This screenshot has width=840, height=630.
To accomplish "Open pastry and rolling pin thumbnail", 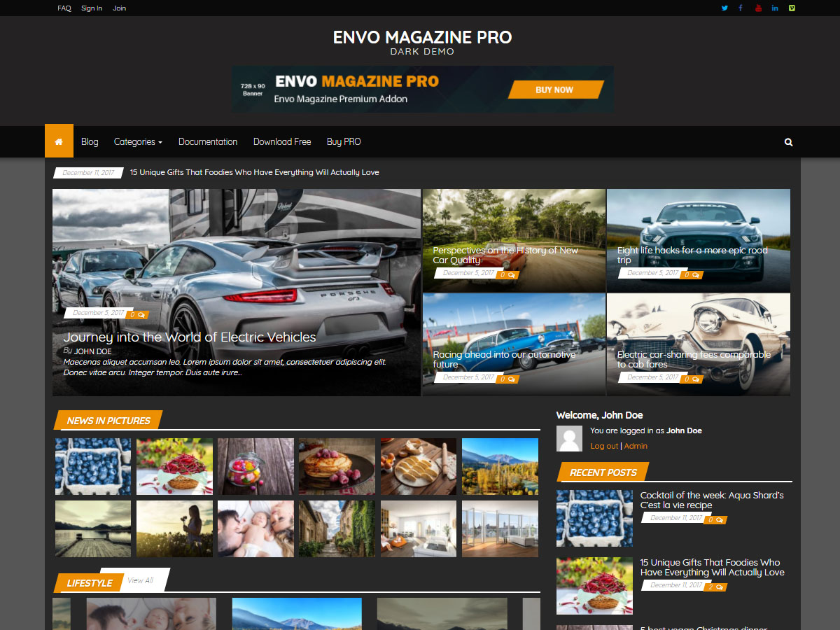I will [x=419, y=466].
